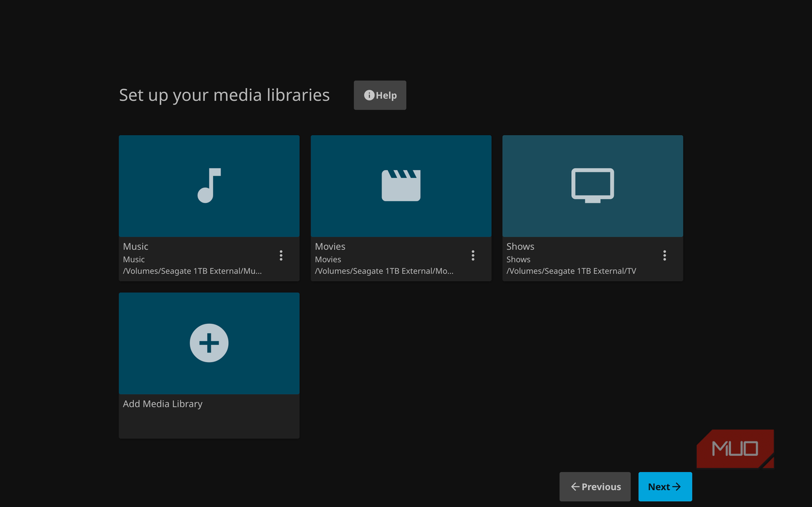The image size is (812, 507).
Task: Select the Shows library title text
Action: click(520, 246)
